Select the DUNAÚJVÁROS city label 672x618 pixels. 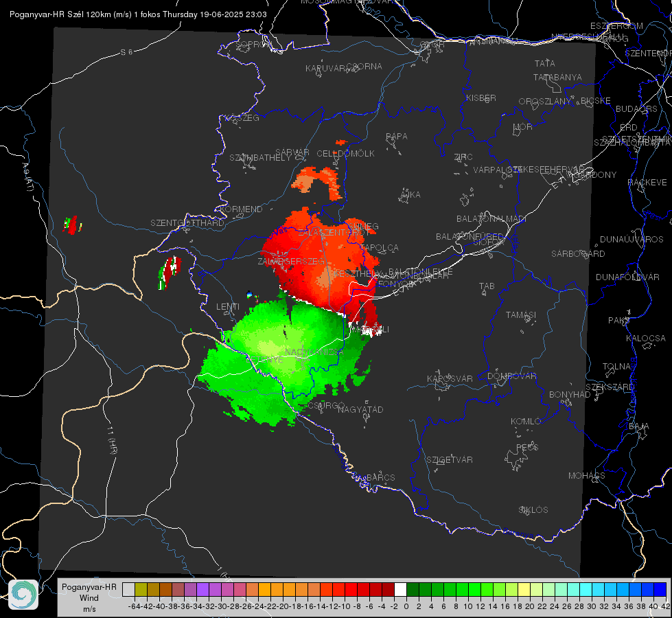(x=632, y=240)
